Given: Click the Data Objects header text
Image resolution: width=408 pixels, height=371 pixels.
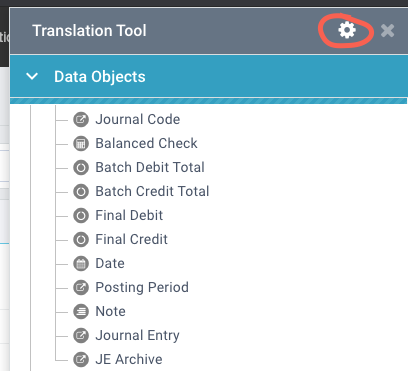Looking at the screenshot, I should pyautogui.click(x=100, y=77).
